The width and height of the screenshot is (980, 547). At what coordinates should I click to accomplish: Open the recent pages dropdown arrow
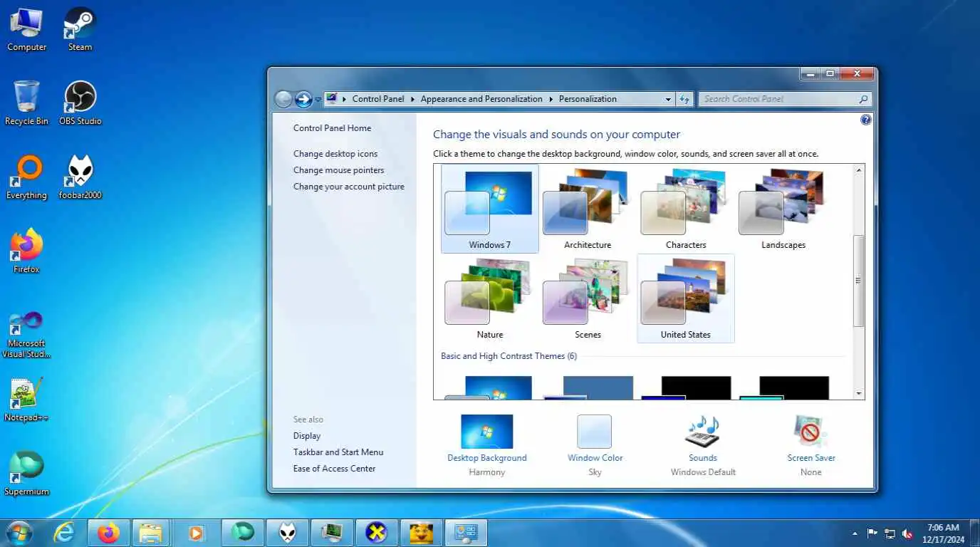coord(318,100)
